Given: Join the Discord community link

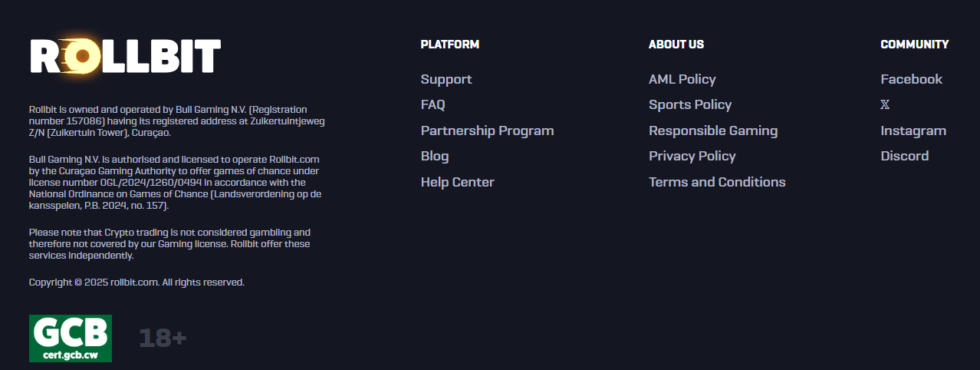Looking at the screenshot, I should (x=904, y=156).
